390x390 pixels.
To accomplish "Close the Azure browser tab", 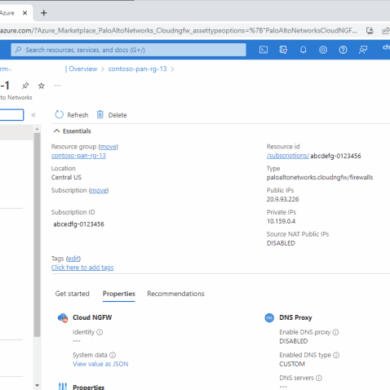I will [25, 13].
